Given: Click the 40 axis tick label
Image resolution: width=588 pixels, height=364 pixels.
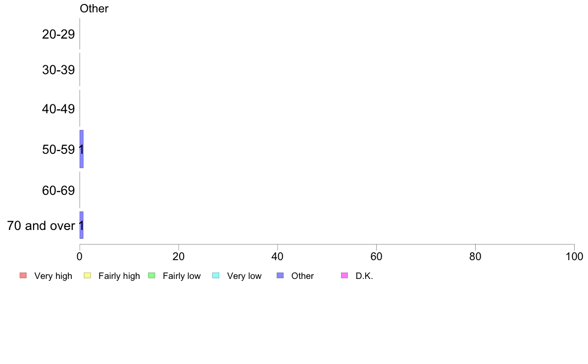Looking at the screenshot, I should click(x=278, y=256).
